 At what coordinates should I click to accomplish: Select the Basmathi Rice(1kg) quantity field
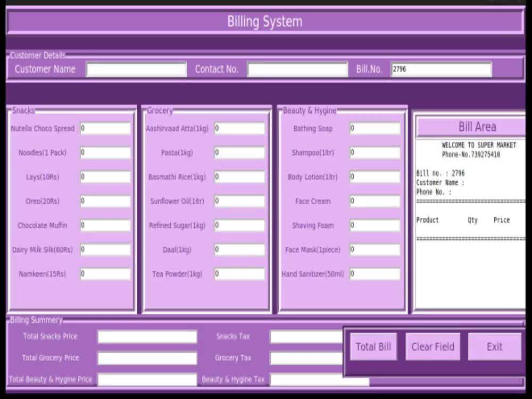coord(239,177)
